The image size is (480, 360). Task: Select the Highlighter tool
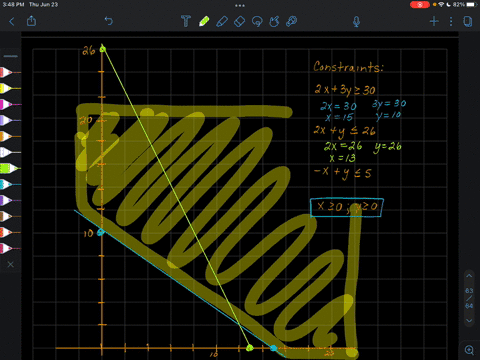click(x=222, y=21)
